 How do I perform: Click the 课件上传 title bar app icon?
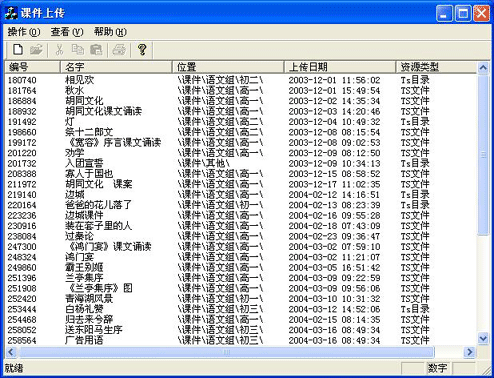click(x=11, y=13)
